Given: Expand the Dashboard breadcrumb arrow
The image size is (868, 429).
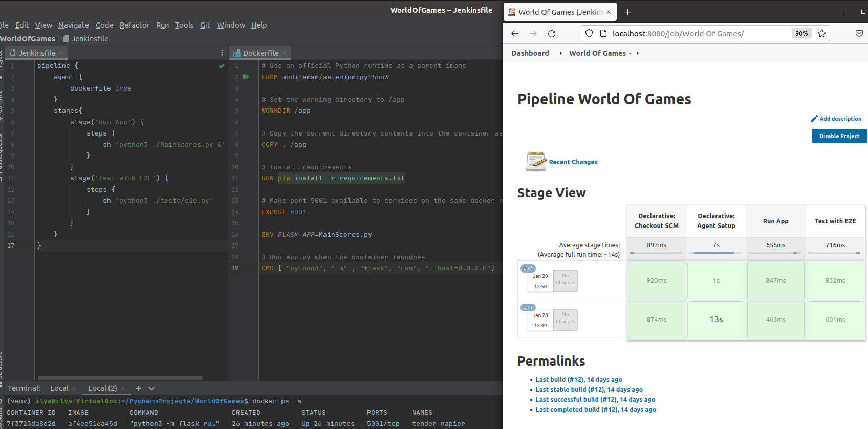Looking at the screenshot, I should tap(561, 53).
